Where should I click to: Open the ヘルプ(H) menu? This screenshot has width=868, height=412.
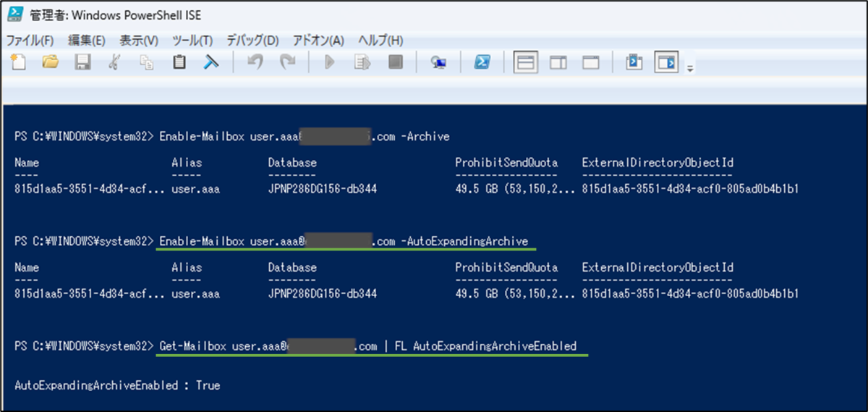click(381, 40)
